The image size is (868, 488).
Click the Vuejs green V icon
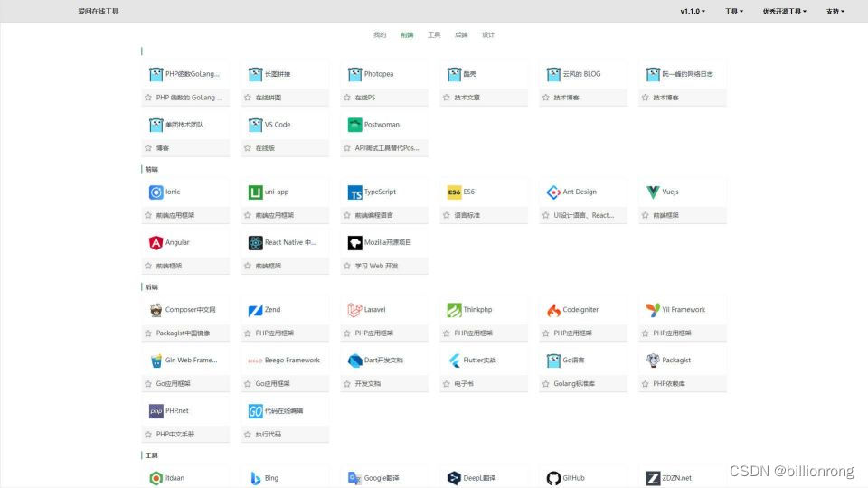pos(653,192)
